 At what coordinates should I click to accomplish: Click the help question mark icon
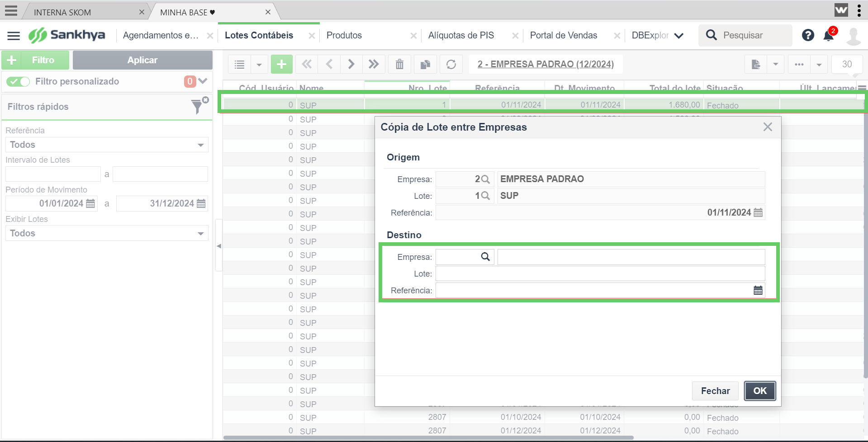coord(808,35)
